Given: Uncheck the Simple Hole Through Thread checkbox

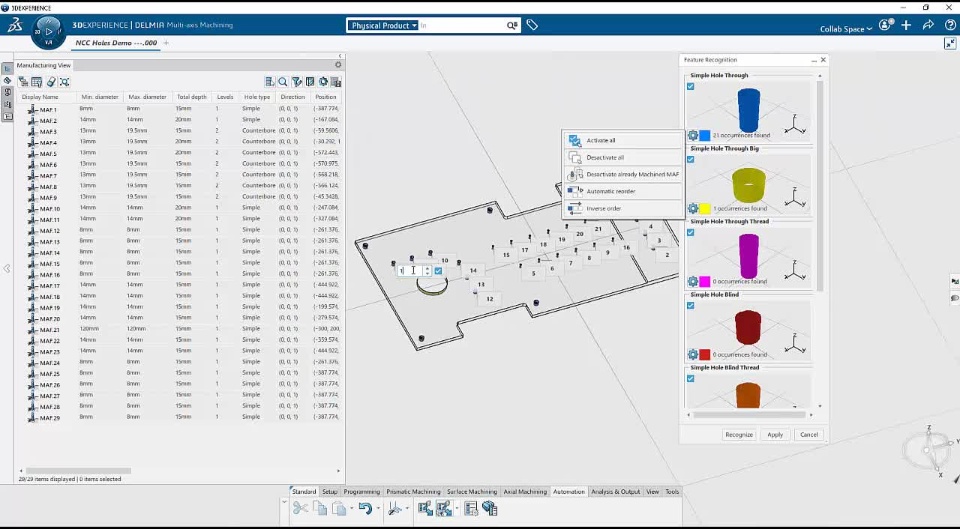Looking at the screenshot, I should (x=691, y=233).
